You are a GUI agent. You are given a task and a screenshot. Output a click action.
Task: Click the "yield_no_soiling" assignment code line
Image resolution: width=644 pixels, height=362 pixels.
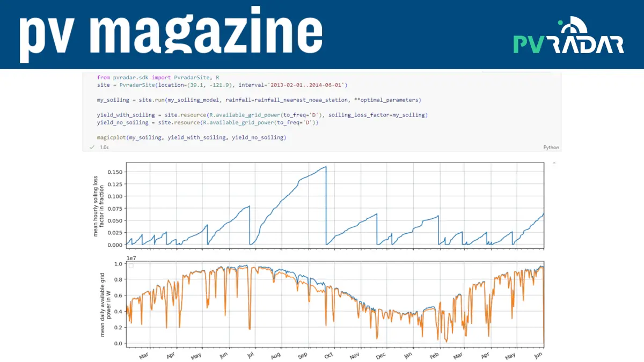(x=208, y=123)
